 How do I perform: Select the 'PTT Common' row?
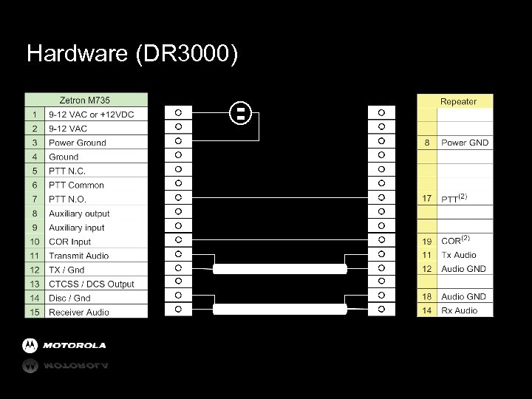(86, 185)
